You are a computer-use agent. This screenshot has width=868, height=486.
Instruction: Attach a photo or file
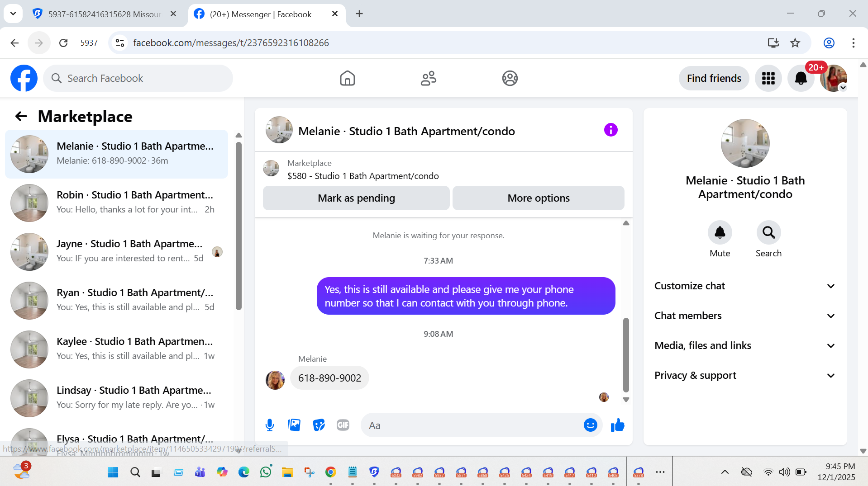click(294, 425)
